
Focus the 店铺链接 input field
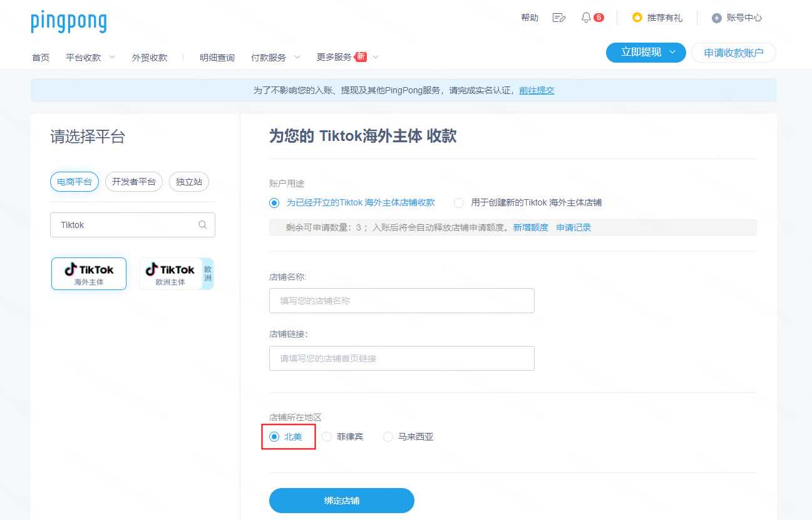click(x=402, y=358)
